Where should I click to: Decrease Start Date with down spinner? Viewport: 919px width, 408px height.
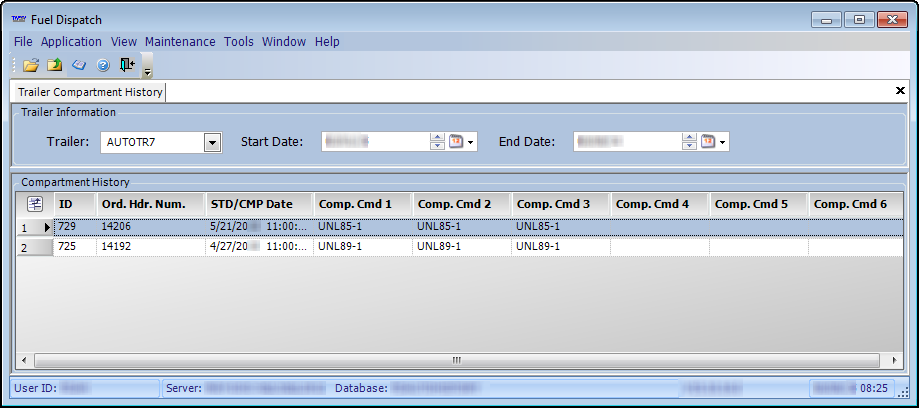[x=437, y=146]
